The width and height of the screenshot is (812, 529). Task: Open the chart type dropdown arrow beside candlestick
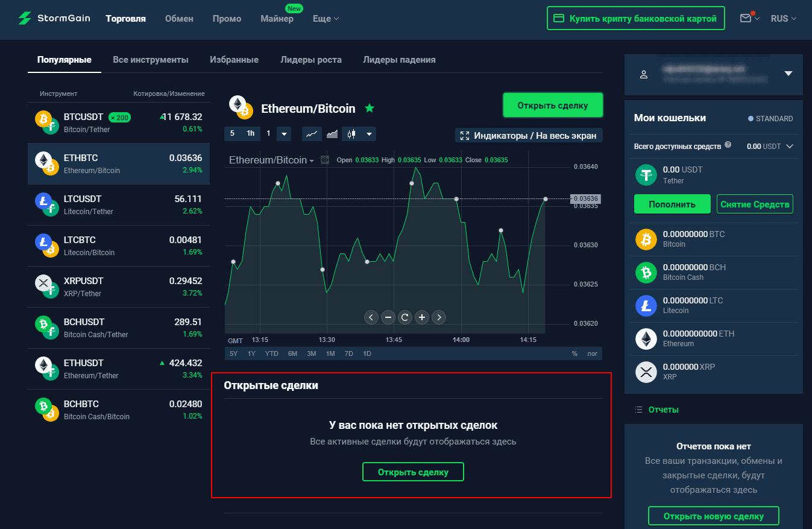369,134
